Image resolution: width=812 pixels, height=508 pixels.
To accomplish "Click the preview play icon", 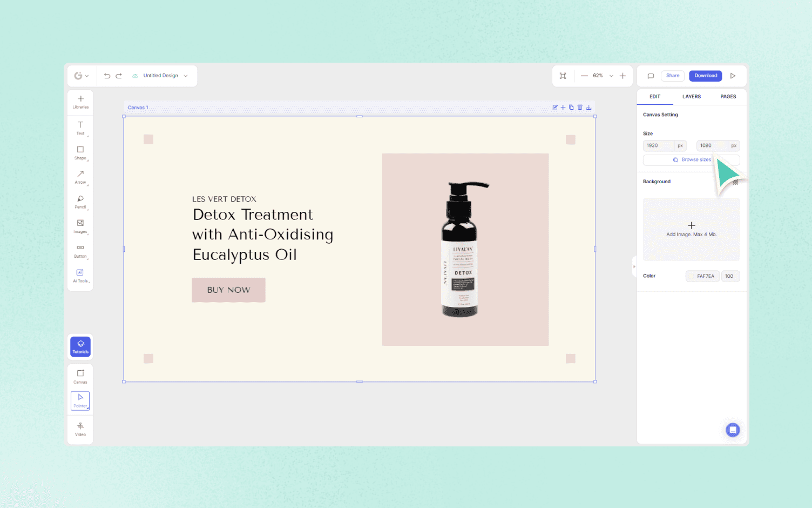I will [x=733, y=76].
